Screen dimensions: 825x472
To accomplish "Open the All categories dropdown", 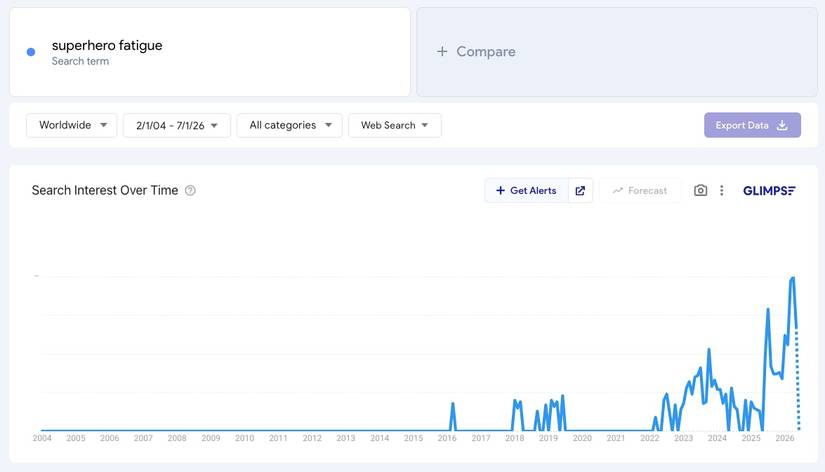I will [x=289, y=125].
